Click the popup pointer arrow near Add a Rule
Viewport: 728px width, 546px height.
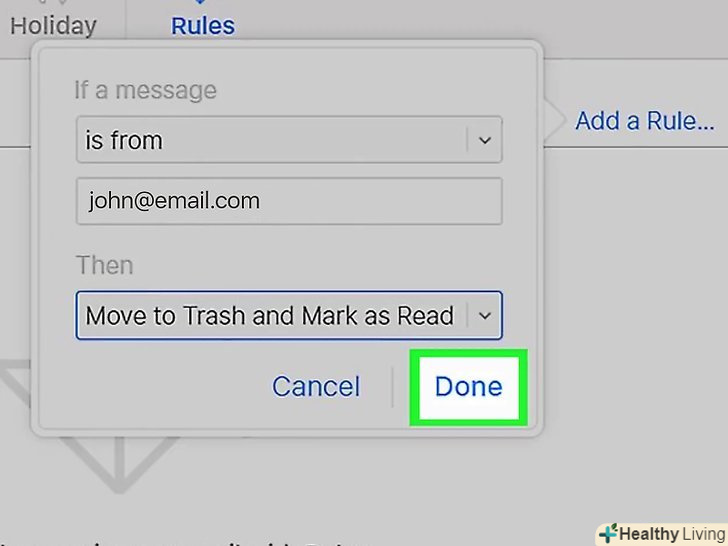pyautogui.click(x=554, y=121)
